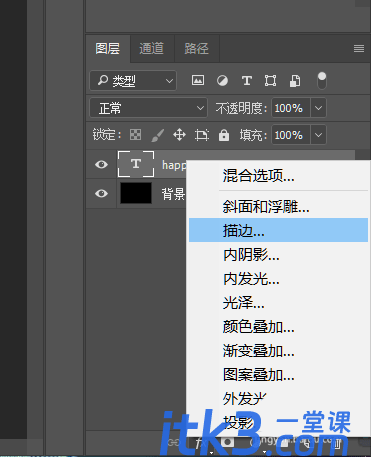371x457 pixels.
Task: Switch to the 路径 tab
Action: (x=196, y=49)
